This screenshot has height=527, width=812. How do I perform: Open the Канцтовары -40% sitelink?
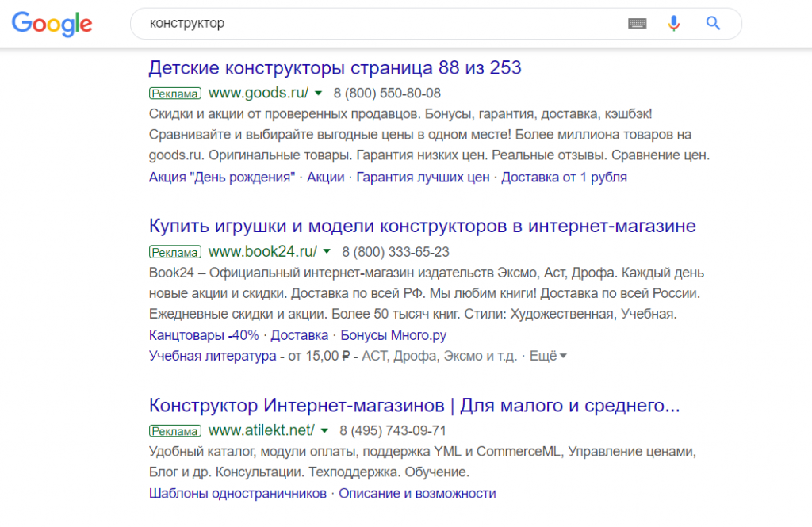pos(201,335)
